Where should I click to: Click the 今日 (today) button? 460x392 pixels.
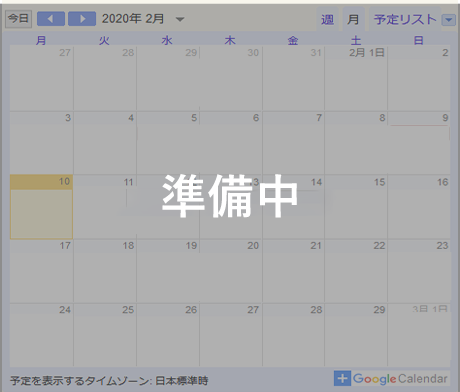pyautogui.click(x=19, y=19)
